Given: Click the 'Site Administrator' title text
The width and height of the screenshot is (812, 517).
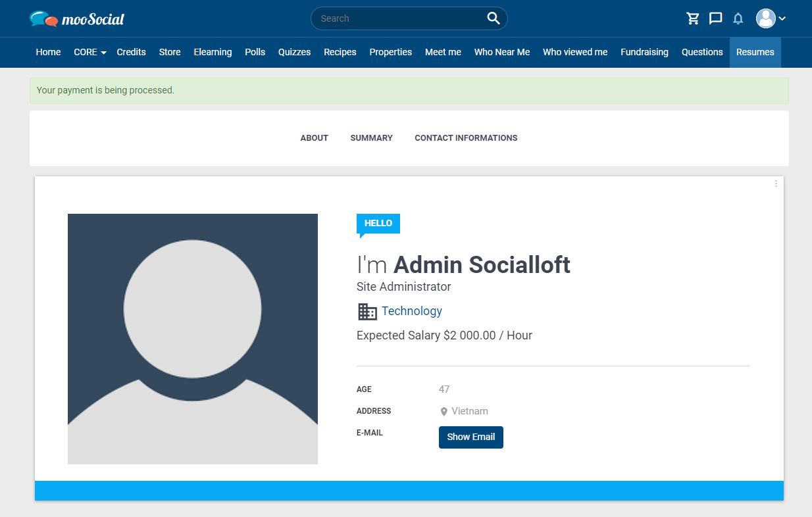Looking at the screenshot, I should 404,287.
